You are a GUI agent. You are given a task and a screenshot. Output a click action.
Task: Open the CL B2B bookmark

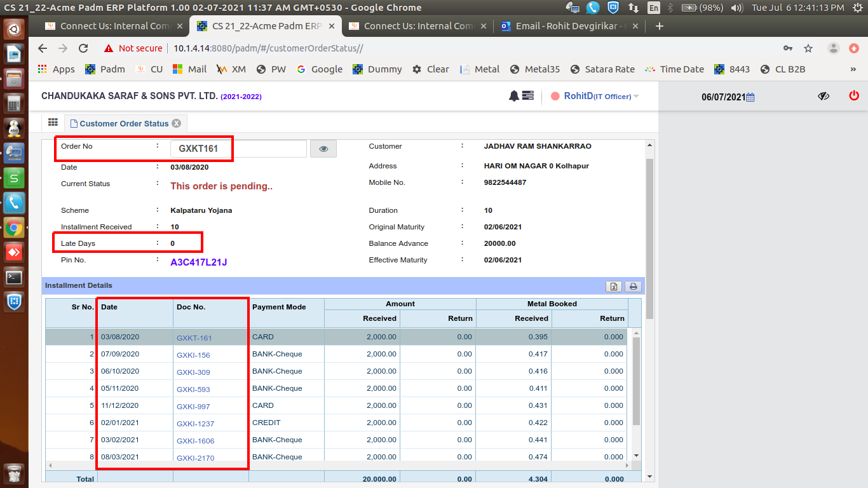783,69
